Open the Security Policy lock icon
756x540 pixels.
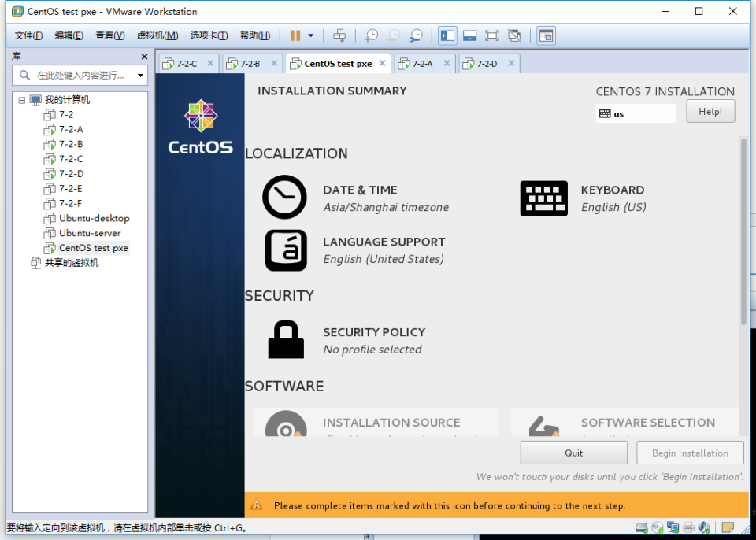[x=285, y=340]
